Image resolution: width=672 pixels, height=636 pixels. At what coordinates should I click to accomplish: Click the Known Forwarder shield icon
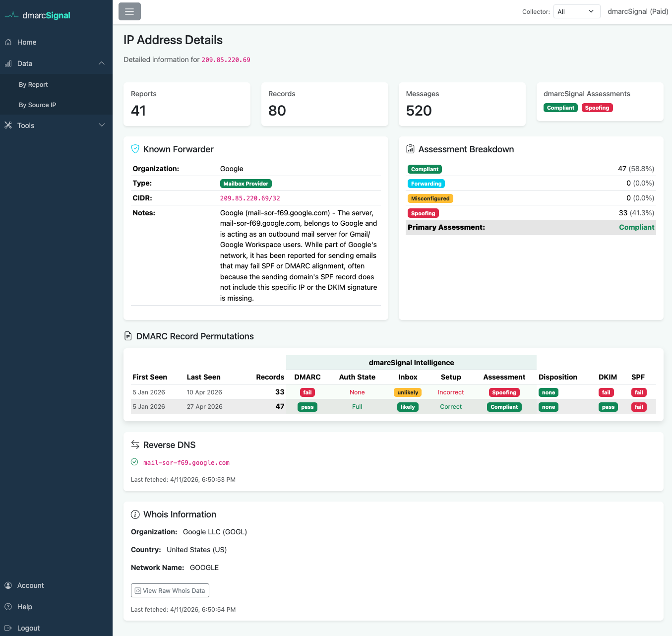pos(135,149)
